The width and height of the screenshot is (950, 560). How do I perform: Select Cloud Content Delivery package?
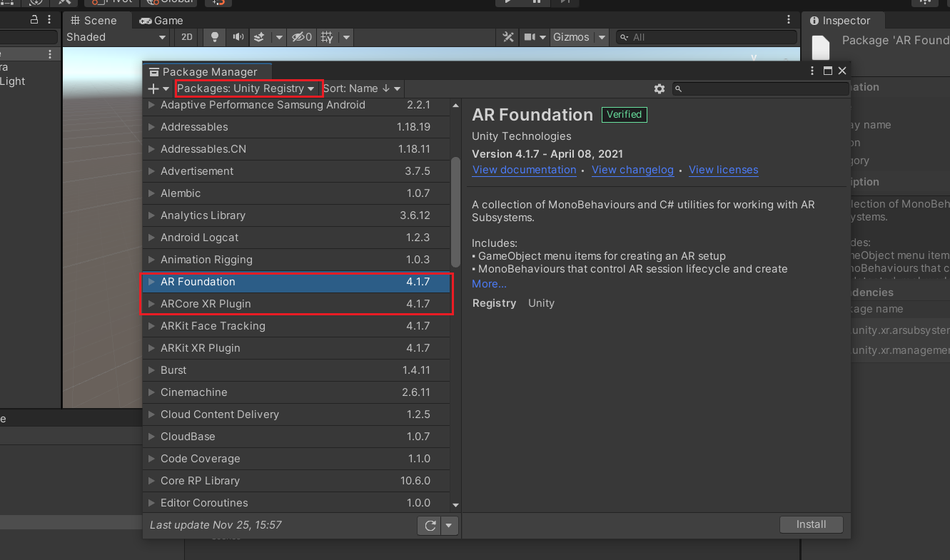tap(296, 414)
